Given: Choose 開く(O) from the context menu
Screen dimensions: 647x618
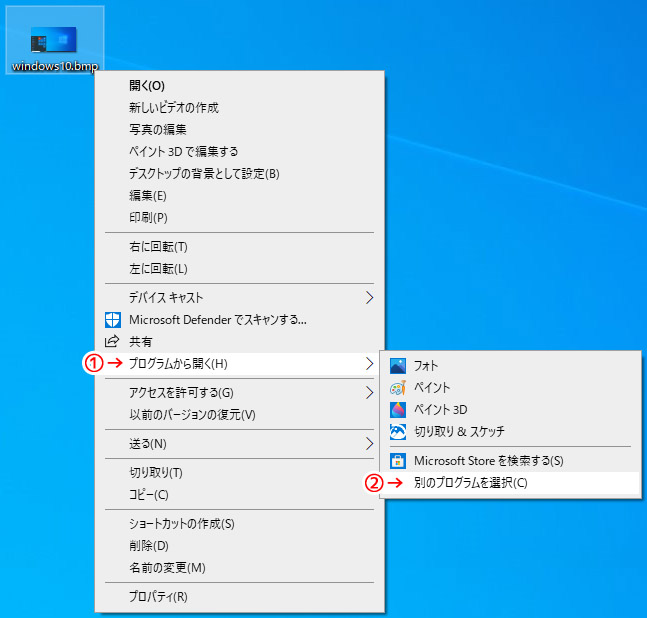Looking at the screenshot, I should (239, 86).
